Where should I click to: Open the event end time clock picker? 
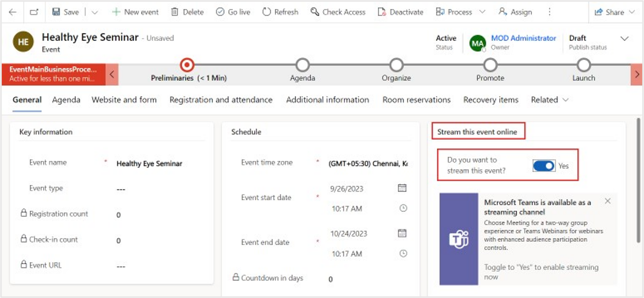pyautogui.click(x=403, y=253)
